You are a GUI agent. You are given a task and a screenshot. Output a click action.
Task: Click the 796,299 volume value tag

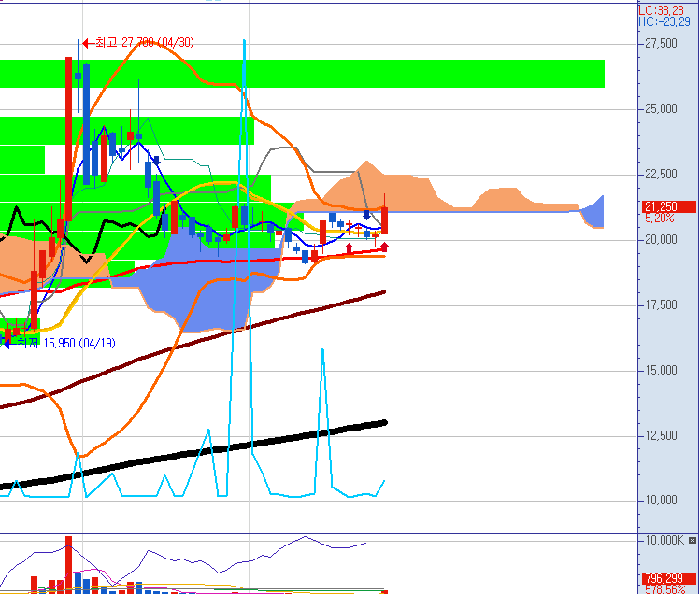click(x=668, y=579)
